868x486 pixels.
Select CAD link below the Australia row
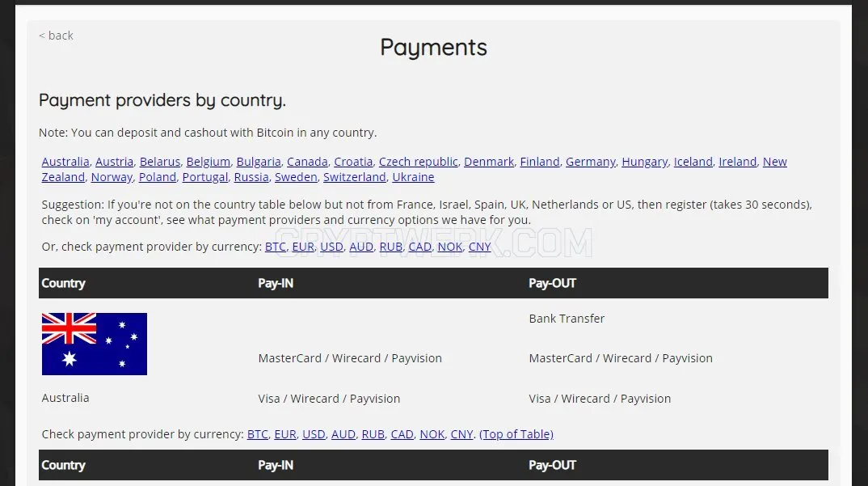coord(402,434)
